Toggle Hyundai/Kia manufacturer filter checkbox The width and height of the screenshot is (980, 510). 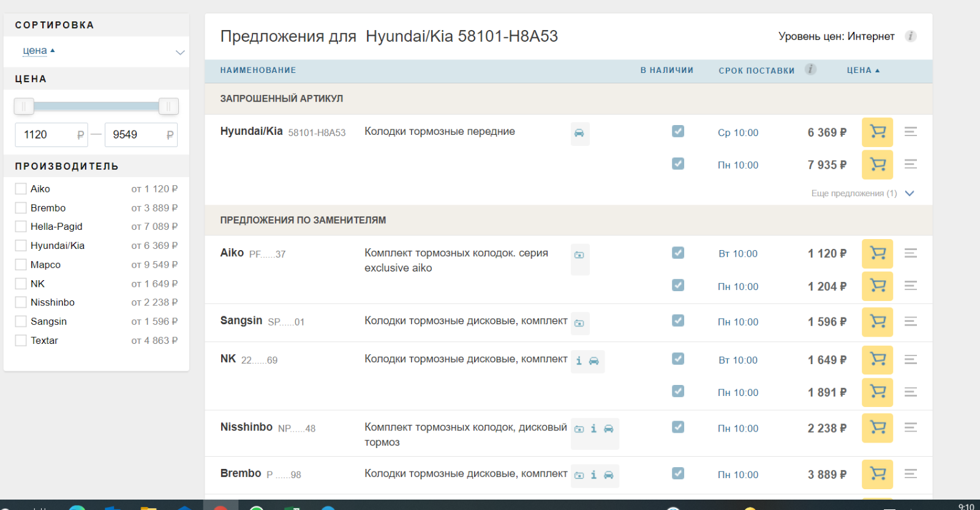pos(21,245)
